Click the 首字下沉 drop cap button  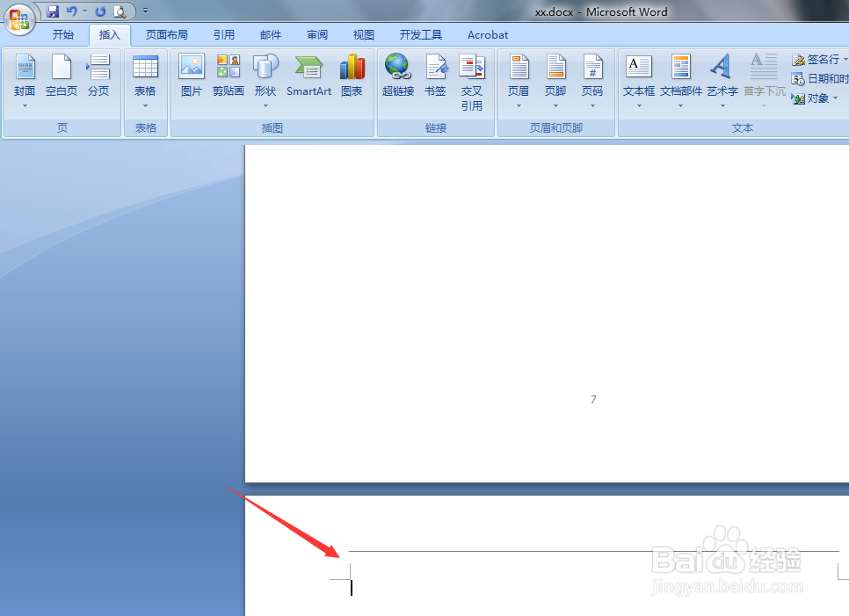pos(764,81)
